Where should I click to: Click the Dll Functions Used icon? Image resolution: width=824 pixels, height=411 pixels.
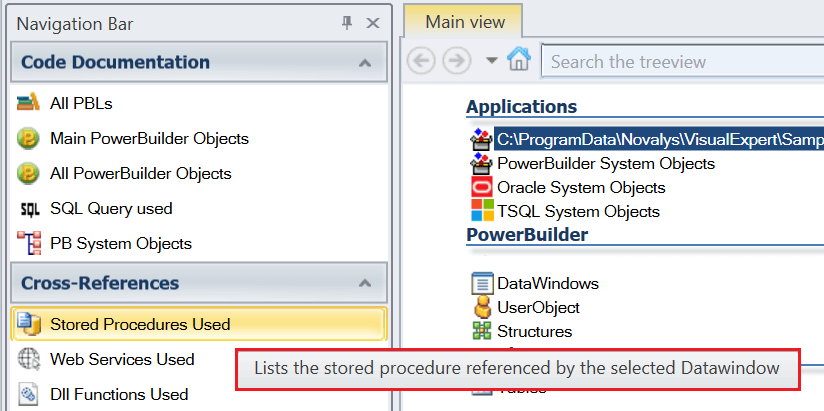coord(28,394)
